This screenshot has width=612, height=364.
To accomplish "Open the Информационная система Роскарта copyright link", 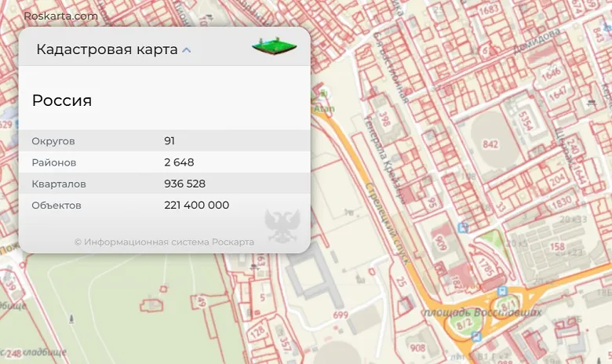I will 164,242.
